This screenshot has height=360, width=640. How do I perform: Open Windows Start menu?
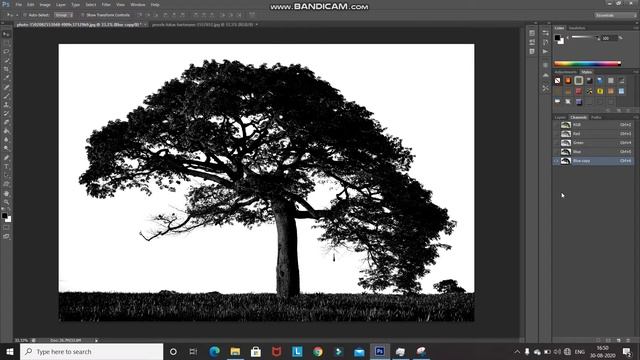click(10, 351)
